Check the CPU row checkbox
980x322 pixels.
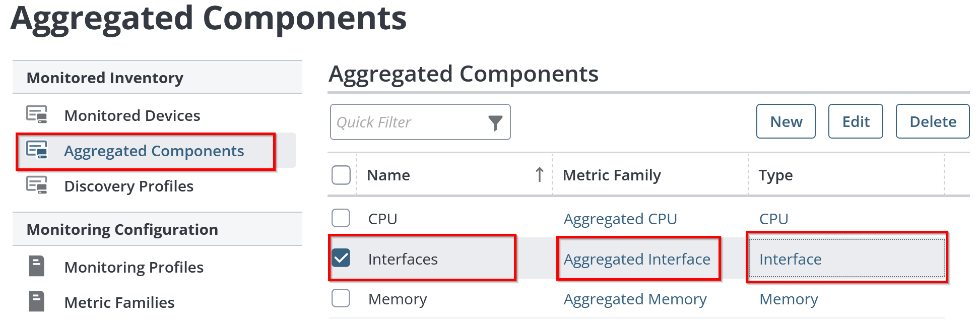click(x=341, y=218)
